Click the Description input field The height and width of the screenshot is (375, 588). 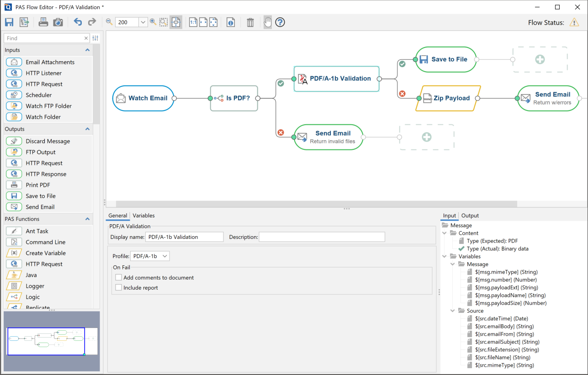tap(322, 237)
